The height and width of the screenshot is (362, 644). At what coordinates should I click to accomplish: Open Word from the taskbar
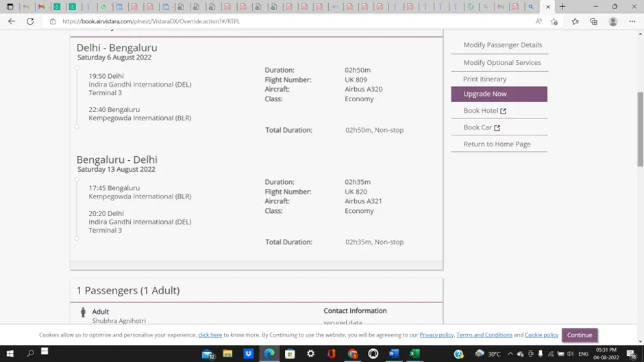[x=394, y=353]
